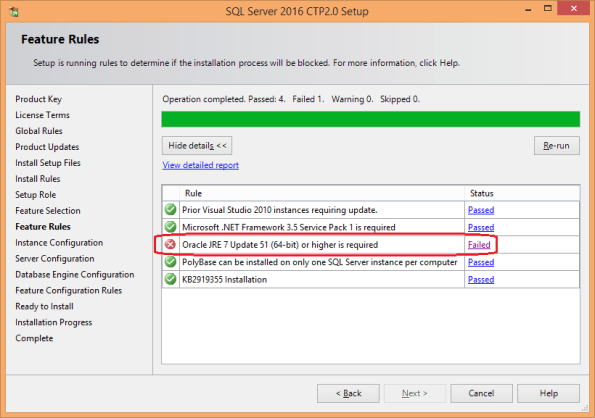Minimize the setup window
595x418 pixels.
[x=528, y=9]
